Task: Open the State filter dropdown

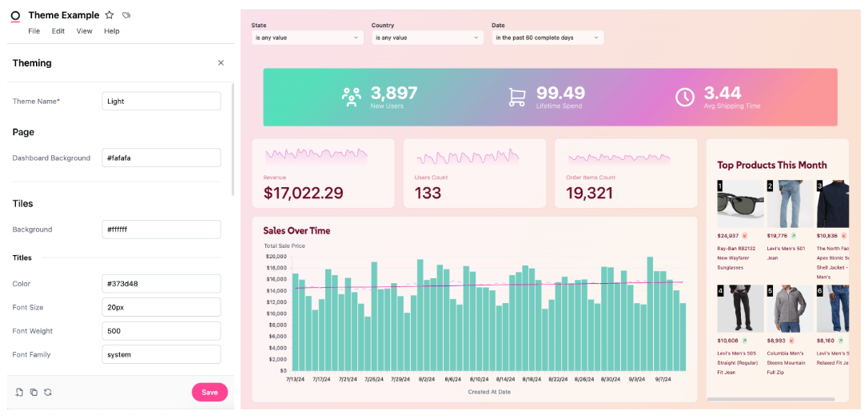Action: coord(307,38)
